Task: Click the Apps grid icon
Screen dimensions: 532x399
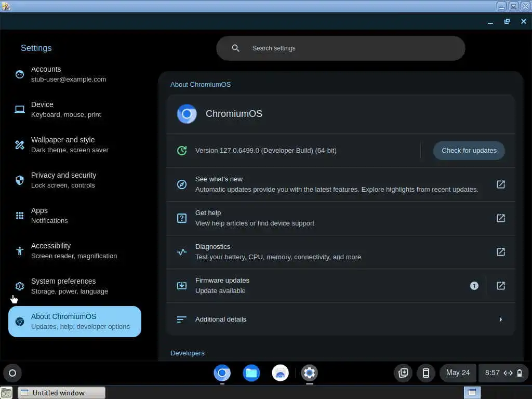Action: click(x=20, y=216)
